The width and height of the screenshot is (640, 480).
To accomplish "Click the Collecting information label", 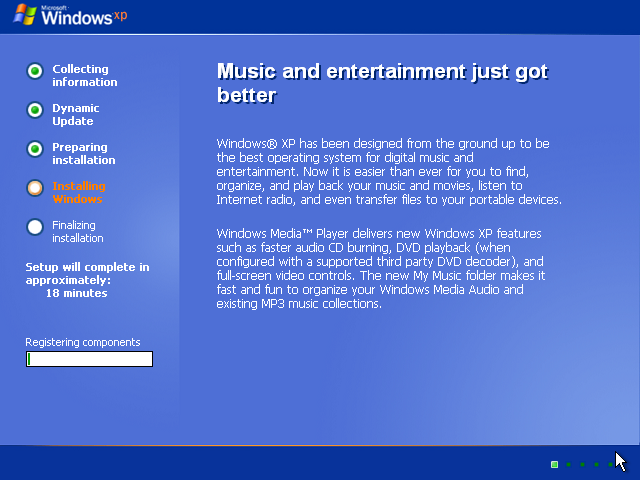I will point(84,76).
